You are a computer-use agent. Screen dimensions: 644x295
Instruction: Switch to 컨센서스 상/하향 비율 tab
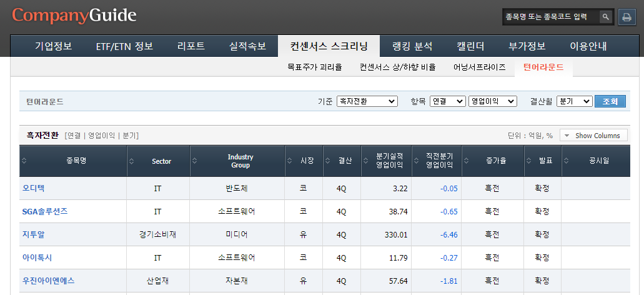click(397, 67)
